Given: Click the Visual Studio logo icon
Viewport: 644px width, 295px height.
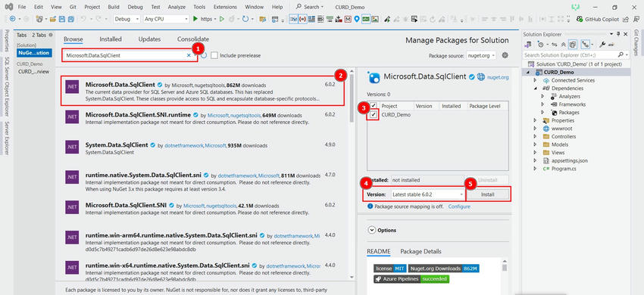Looking at the screenshot, I should coord(8,7).
